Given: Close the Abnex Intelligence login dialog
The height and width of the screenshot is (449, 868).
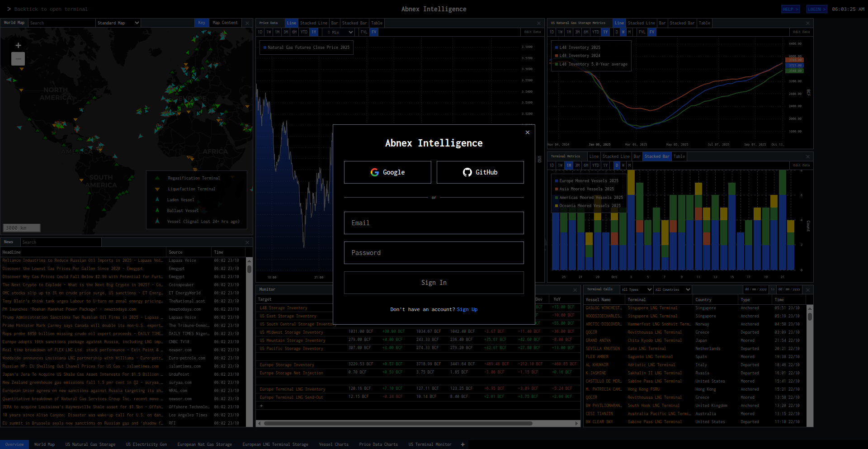Looking at the screenshot, I should coord(527,132).
